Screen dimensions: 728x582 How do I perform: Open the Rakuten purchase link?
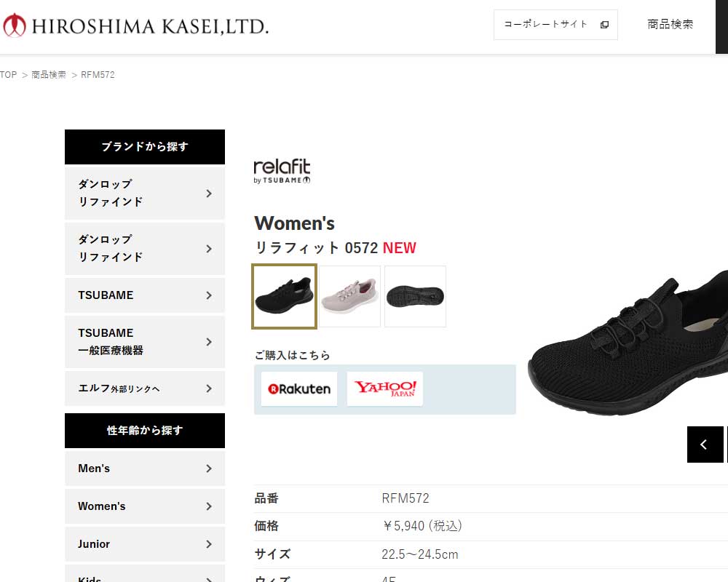tap(299, 389)
